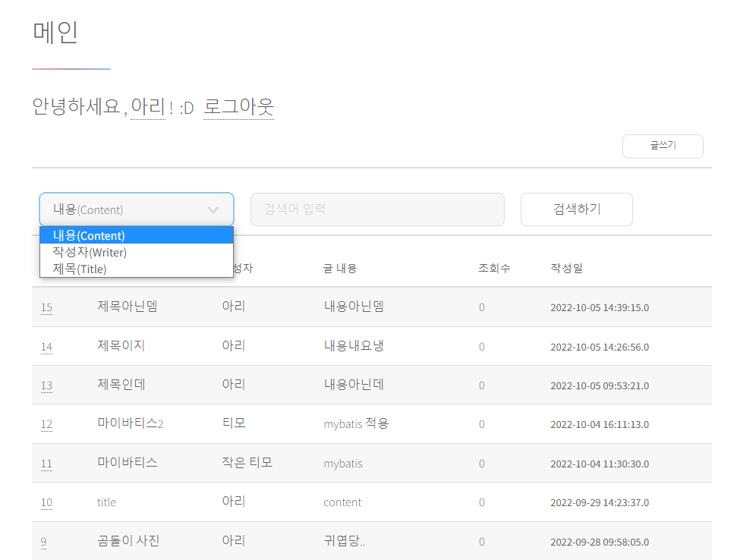Click the 'content' cell in row 10
737x560 pixels.
pyautogui.click(x=342, y=502)
